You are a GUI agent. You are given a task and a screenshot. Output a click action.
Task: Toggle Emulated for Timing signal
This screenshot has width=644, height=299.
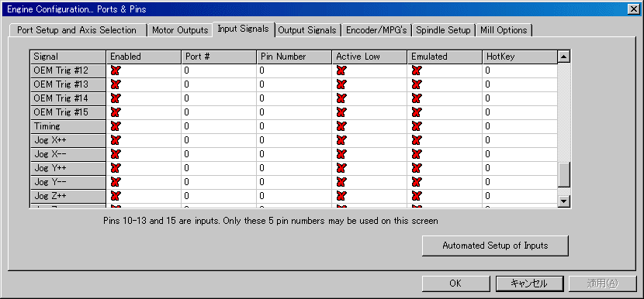coord(417,126)
